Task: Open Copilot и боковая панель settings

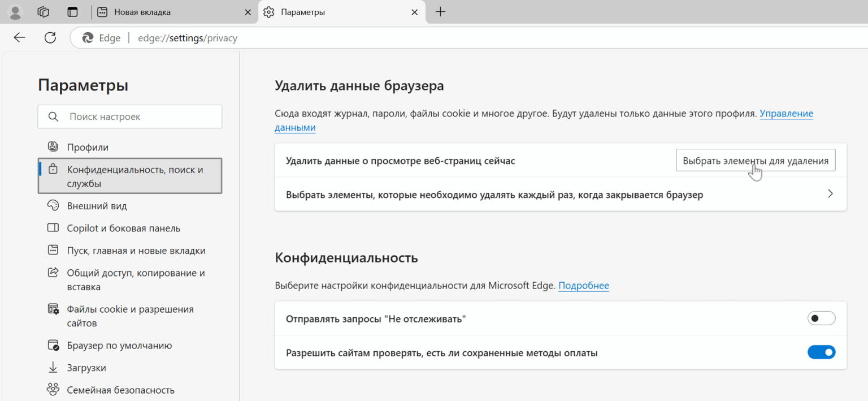Action: coord(123,228)
